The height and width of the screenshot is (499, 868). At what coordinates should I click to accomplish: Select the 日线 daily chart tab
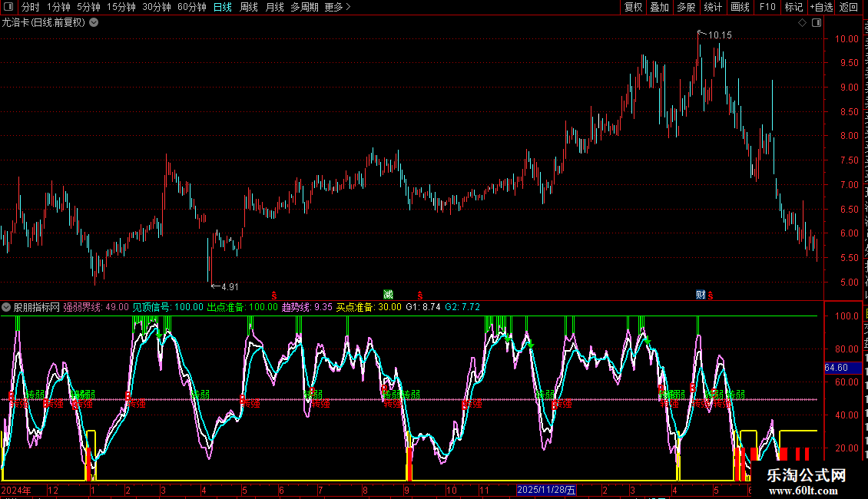tap(223, 7)
